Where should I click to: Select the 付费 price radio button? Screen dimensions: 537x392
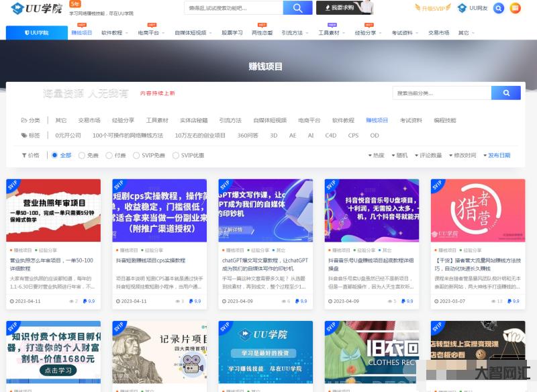(x=109, y=155)
